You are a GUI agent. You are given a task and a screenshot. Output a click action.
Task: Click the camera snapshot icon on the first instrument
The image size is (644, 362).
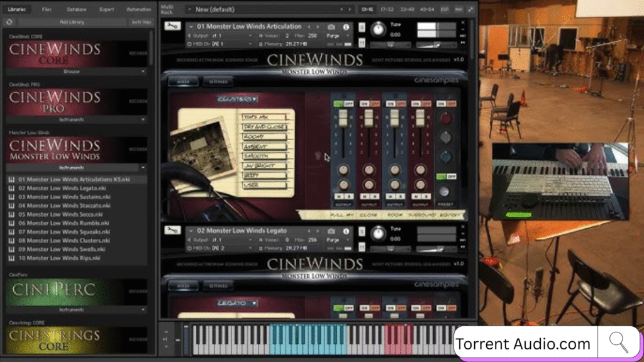tap(331, 27)
